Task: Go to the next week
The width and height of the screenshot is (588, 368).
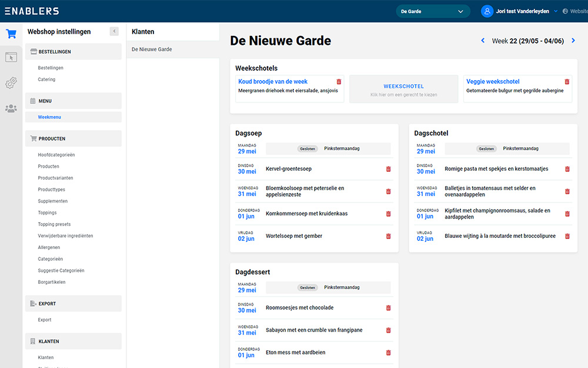Action: pos(574,41)
